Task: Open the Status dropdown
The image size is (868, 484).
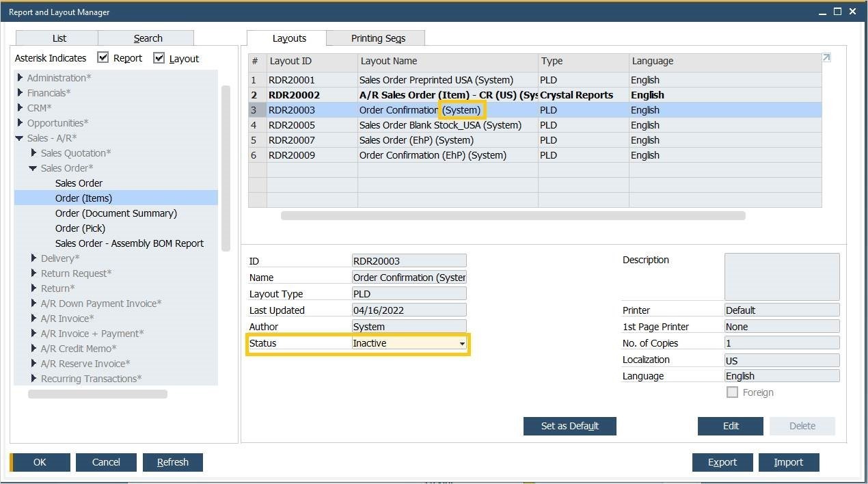Action: [462, 344]
